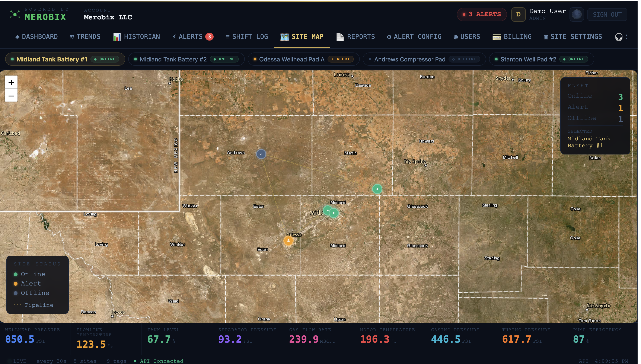Open the Billing tab
This screenshot has width=641, height=364.
click(x=512, y=37)
